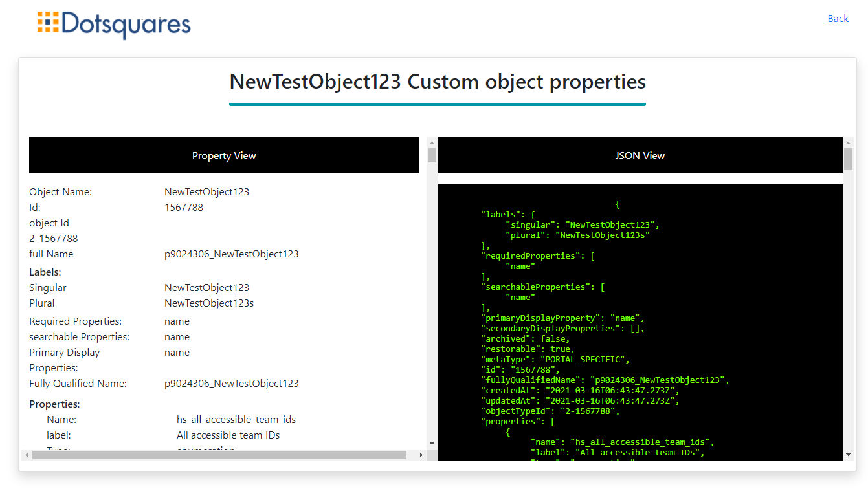Image resolution: width=868 pixels, height=489 pixels.
Task: Click the 'full Name' label
Action: tap(51, 254)
